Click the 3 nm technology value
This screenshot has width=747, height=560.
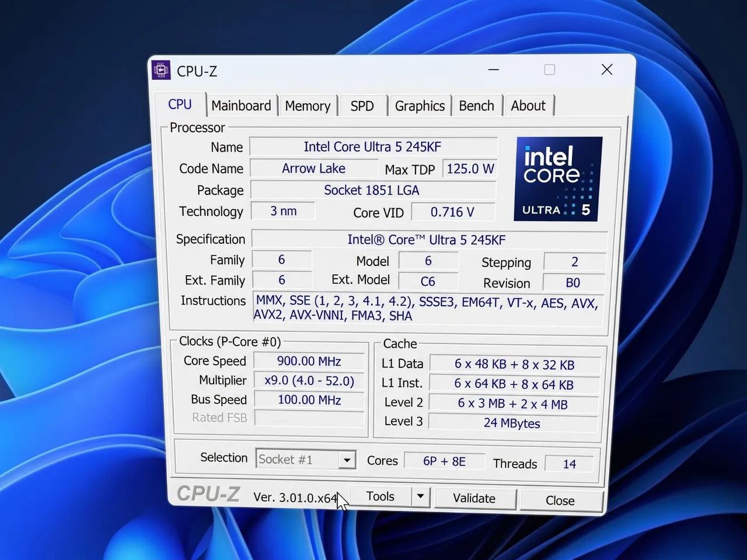click(283, 211)
